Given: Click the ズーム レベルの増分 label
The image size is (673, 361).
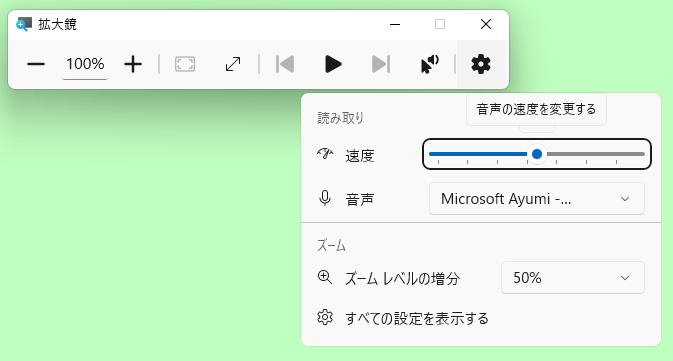Looking at the screenshot, I should point(403,279).
